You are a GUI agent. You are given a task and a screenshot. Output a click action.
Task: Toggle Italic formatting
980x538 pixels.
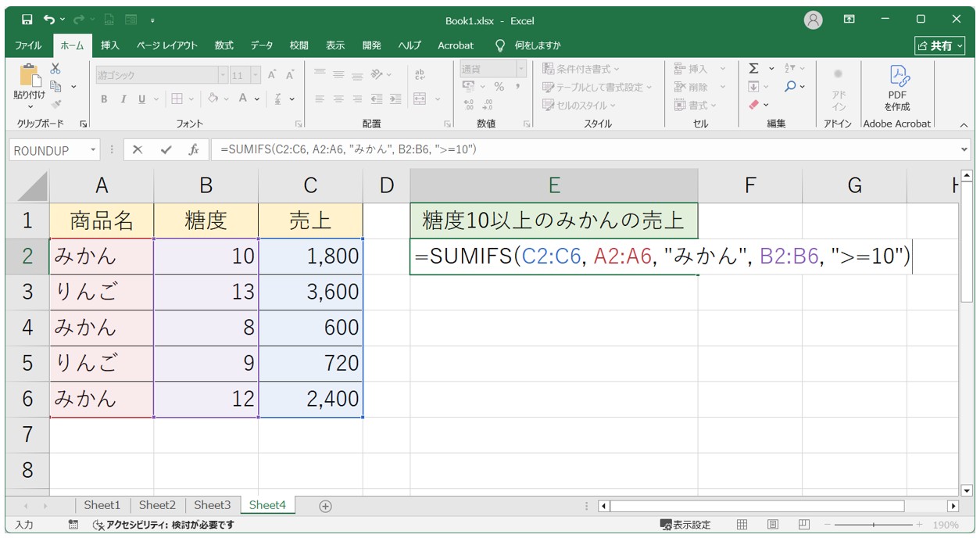[123, 99]
